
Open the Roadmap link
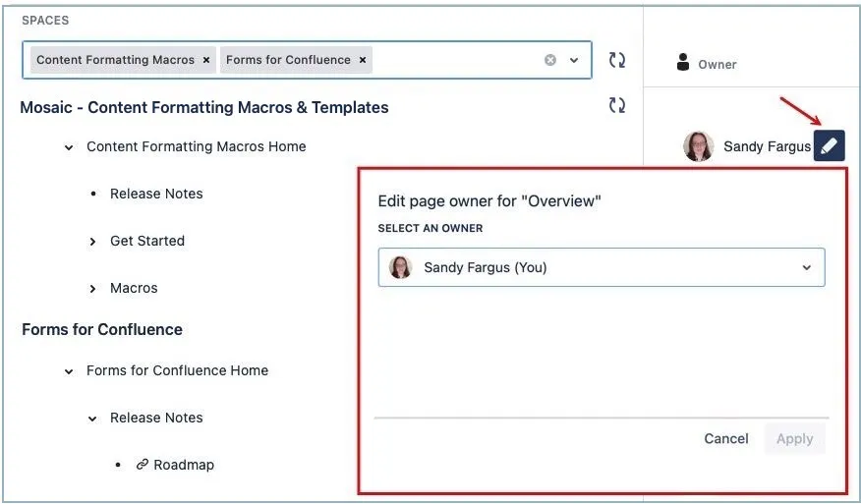pos(184,465)
